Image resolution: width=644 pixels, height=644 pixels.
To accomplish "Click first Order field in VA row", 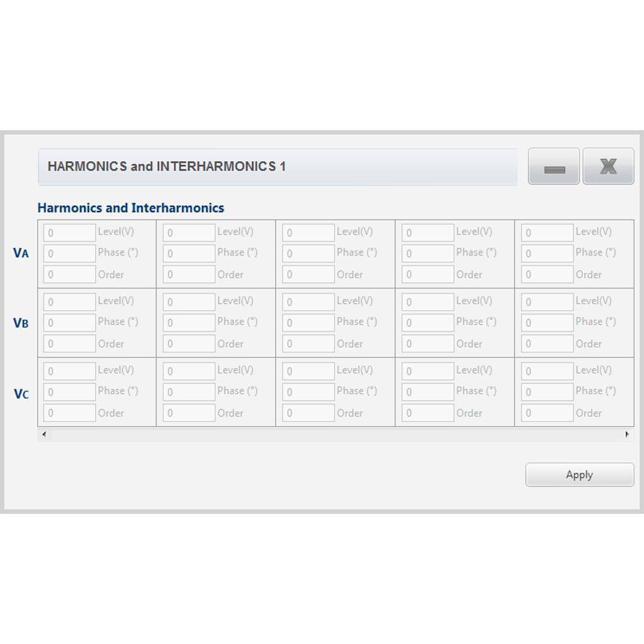I will pyautogui.click(x=69, y=275).
